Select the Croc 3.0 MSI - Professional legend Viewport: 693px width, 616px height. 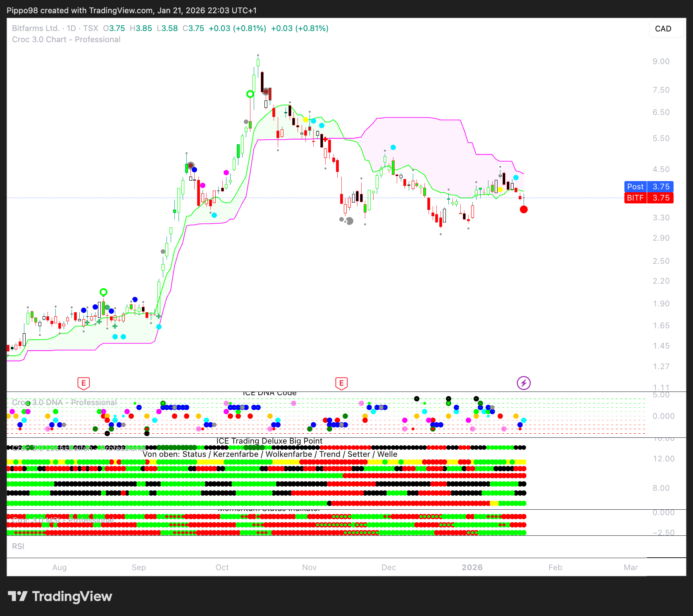coord(63,520)
